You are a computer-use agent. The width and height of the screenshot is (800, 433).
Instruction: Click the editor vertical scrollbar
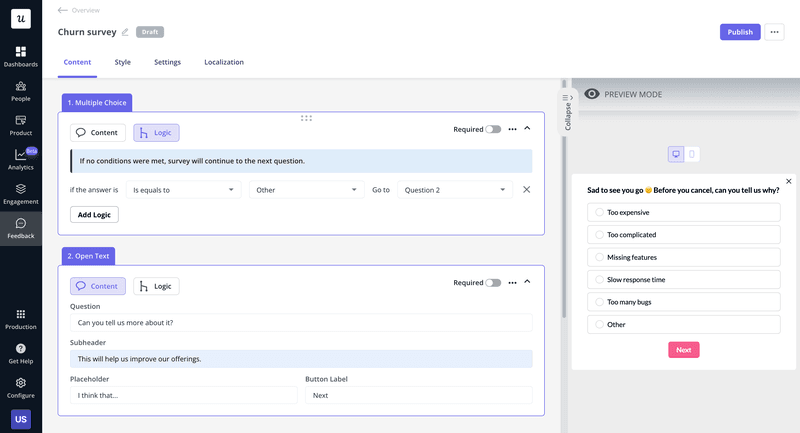[x=564, y=199]
